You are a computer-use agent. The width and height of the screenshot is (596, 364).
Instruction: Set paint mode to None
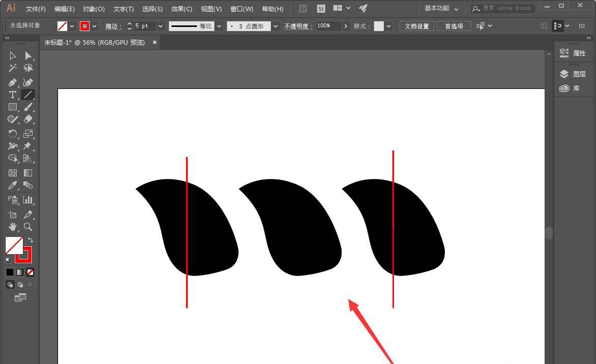click(x=30, y=272)
